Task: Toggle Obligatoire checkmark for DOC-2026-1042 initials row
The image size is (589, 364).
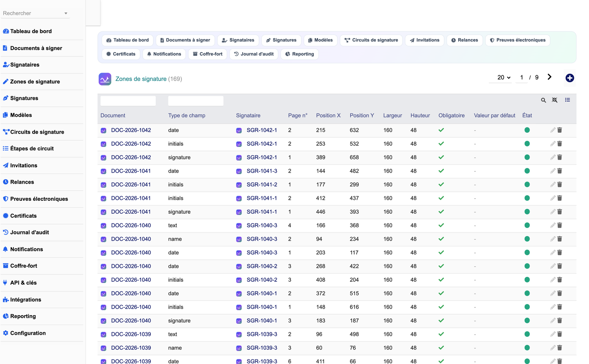Action: [x=441, y=144]
